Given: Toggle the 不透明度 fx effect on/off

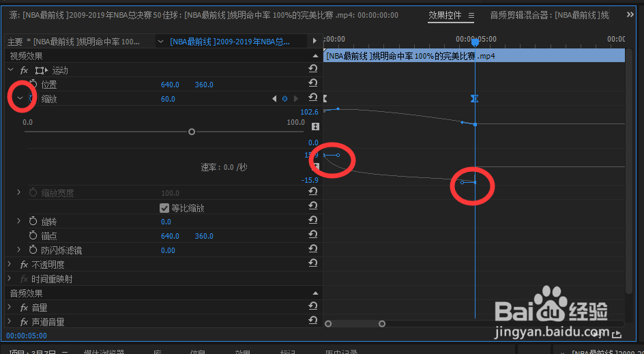Looking at the screenshot, I should tap(25, 265).
